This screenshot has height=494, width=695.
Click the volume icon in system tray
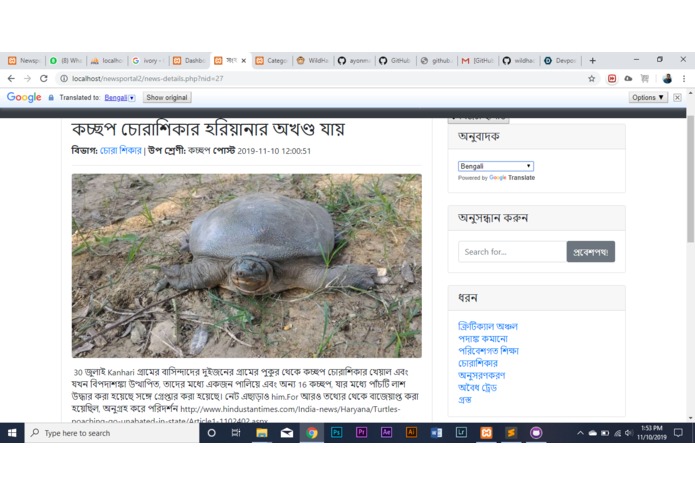click(x=629, y=433)
